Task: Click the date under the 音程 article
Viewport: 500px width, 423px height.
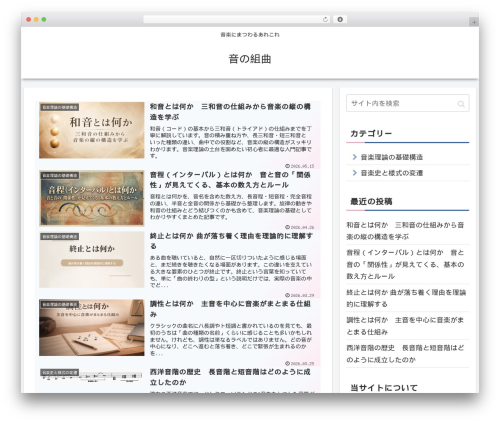Action: point(299,227)
